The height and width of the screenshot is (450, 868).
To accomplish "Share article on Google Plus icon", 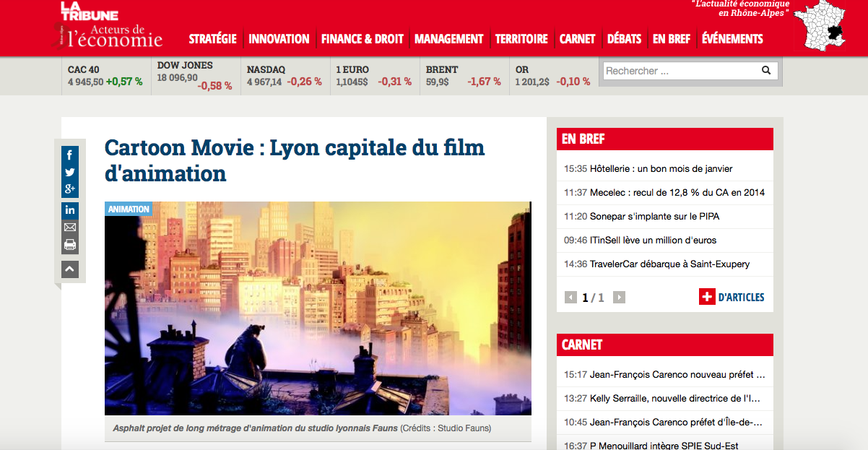I will click(70, 189).
